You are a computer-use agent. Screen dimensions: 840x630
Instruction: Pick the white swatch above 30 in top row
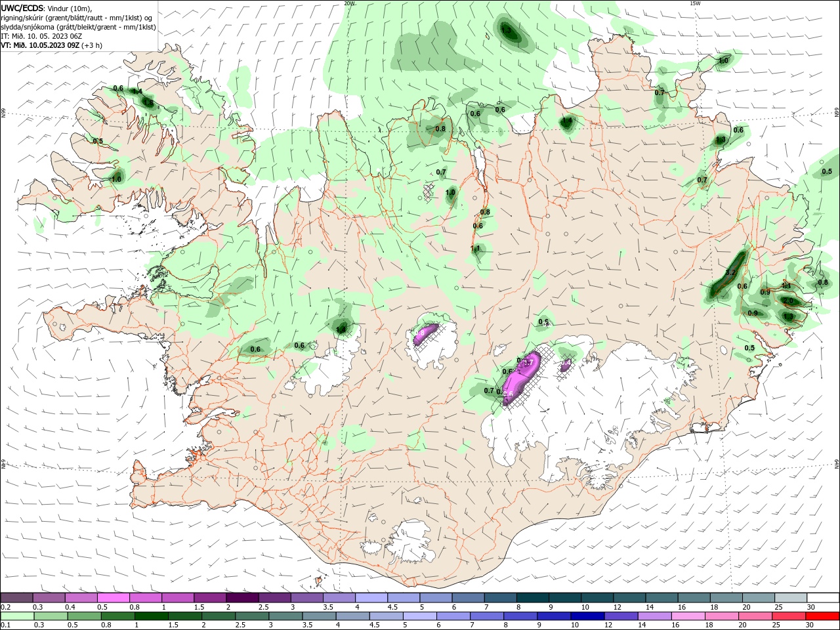coord(823,598)
